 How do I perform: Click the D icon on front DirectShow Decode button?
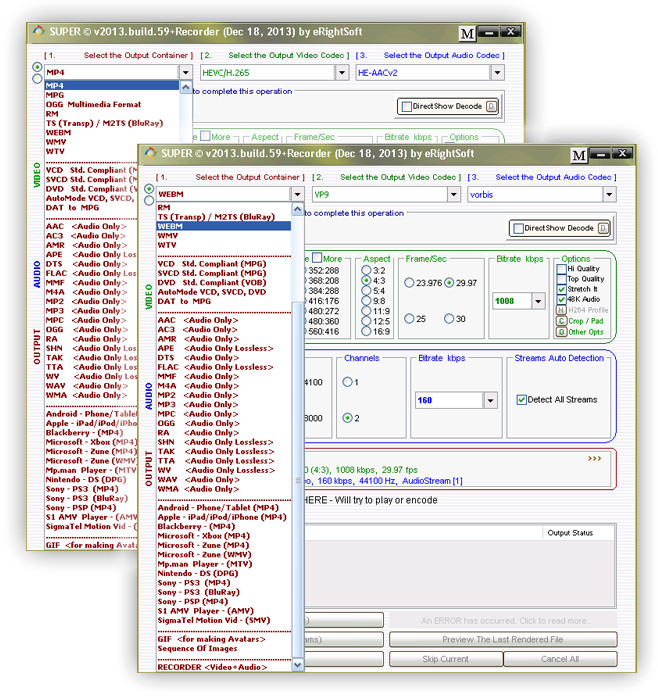(603, 228)
